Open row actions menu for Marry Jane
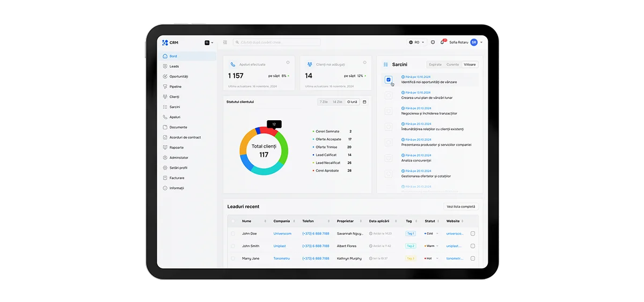Screen dimensions: 644x302 [473, 258]
